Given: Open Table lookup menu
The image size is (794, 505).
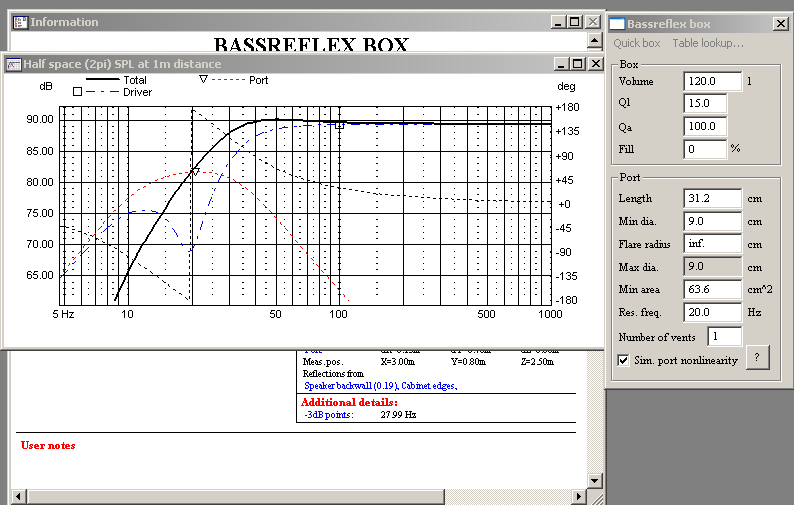Looking at the screenshot, I should [x=708, y=43].
